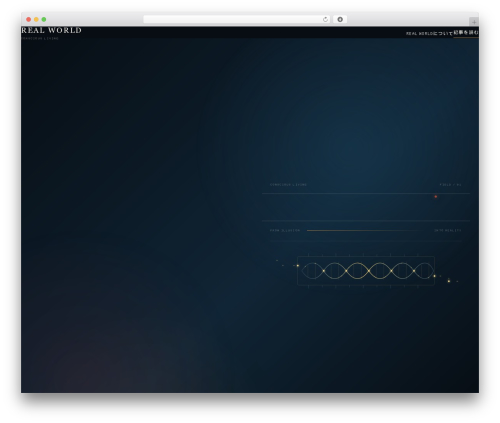Click the browser reload icon
This screenshot has width=500, height=423.
point(325,20)
